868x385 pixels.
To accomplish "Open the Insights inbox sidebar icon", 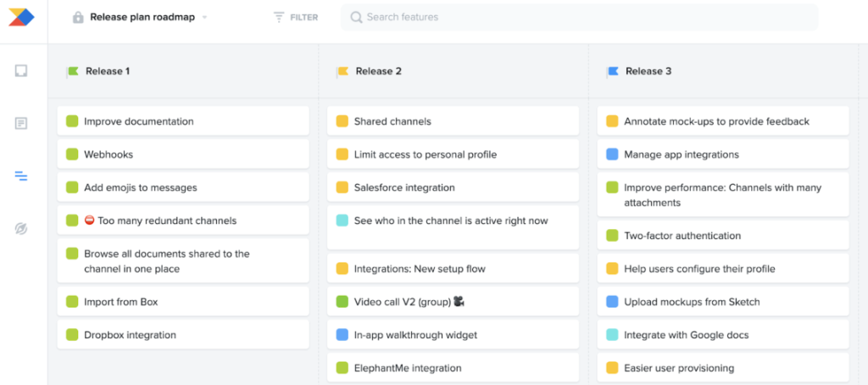I will pyautogui.click(x=21, y=70).
